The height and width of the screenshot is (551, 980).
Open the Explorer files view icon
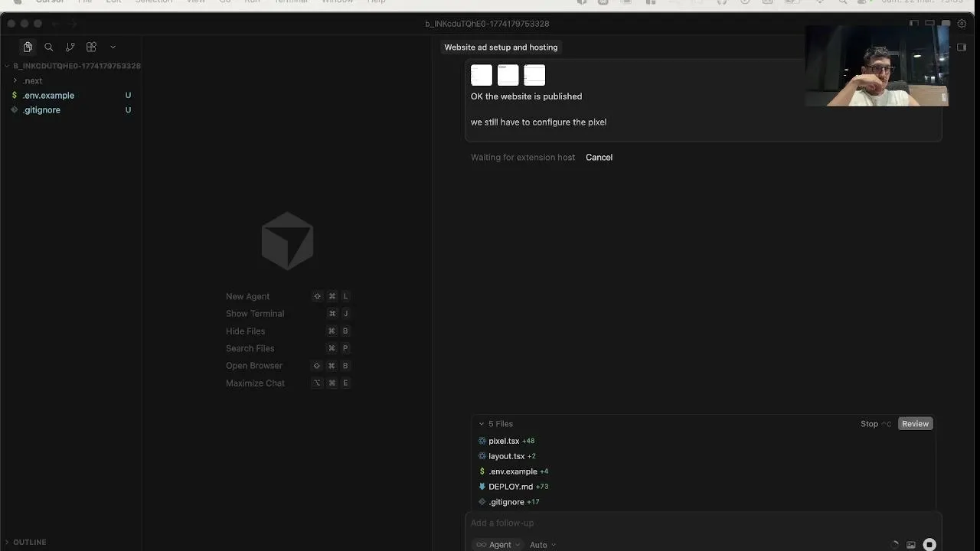(x=28, y=47)
